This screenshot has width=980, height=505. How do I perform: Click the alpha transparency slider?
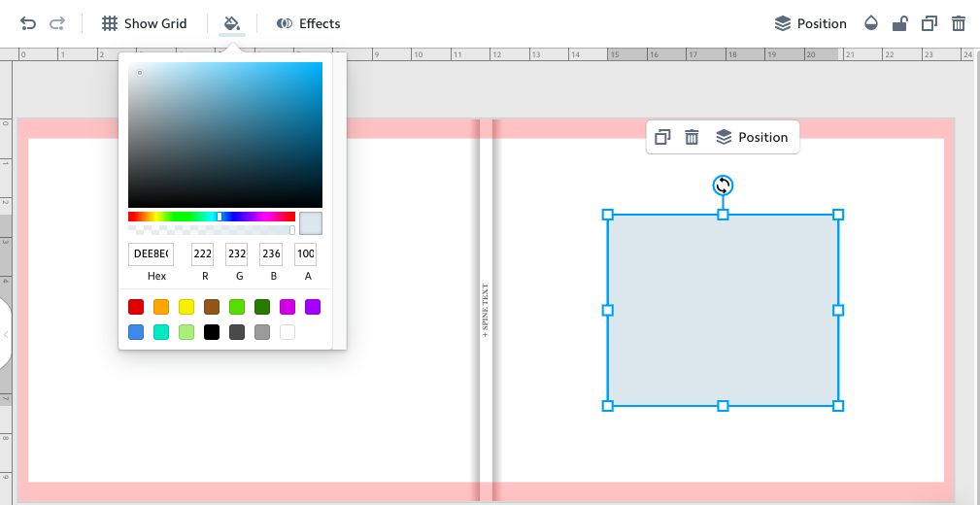point(212,230)
